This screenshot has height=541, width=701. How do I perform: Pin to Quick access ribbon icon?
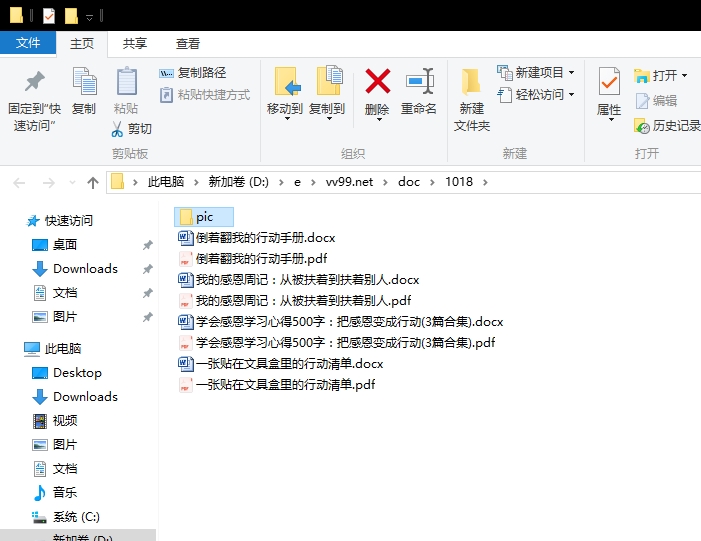coord(34,81)
